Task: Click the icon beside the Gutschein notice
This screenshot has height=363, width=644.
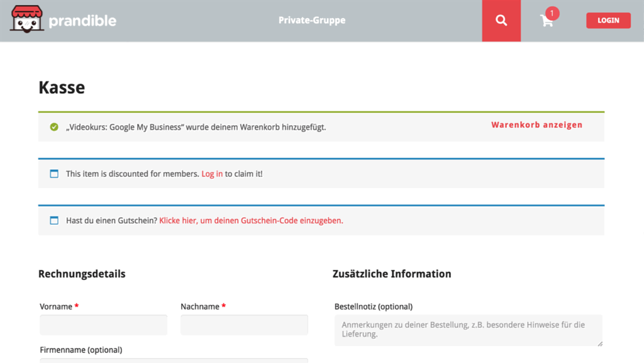Action: (54, 221)
